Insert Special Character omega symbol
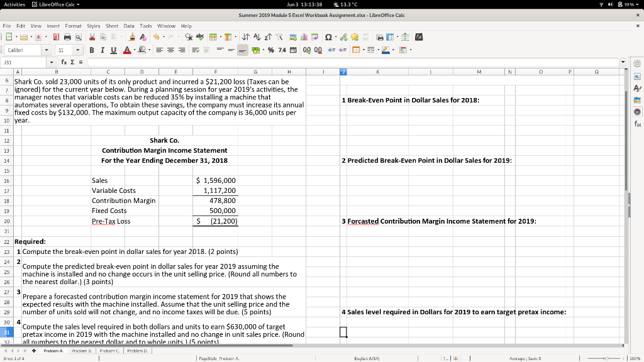 (329, 36)
